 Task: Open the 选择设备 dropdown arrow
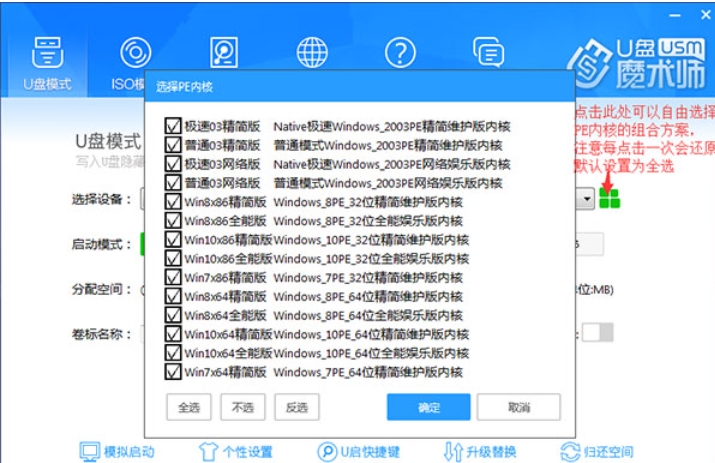(586, 199)
